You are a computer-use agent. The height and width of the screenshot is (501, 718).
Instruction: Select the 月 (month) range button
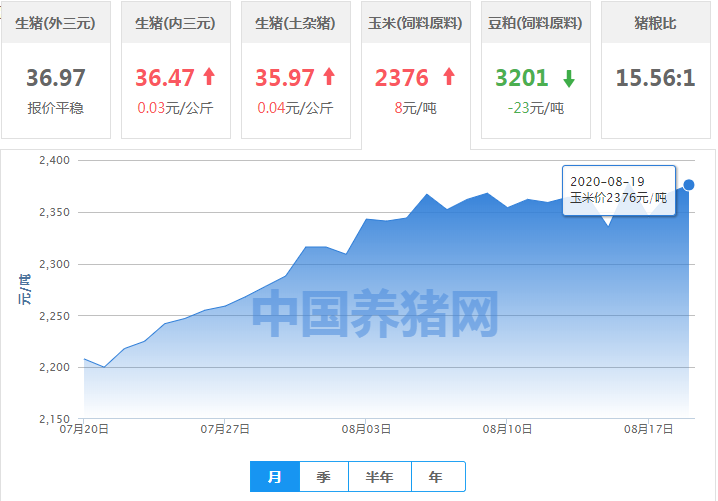(274, 477)
